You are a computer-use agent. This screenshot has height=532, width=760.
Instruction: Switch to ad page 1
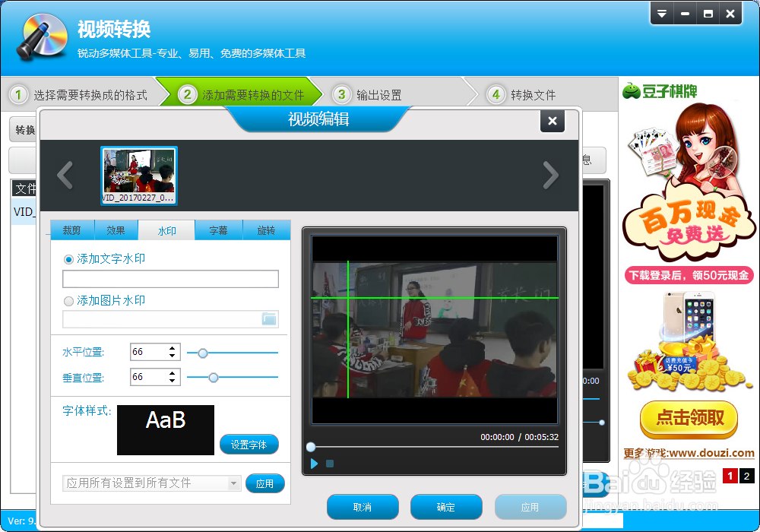[730, 476]
